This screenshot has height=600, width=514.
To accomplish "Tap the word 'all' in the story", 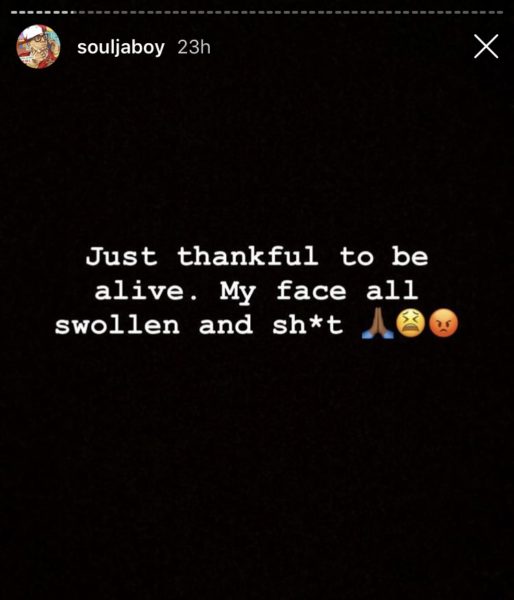I will click(392, 290).
